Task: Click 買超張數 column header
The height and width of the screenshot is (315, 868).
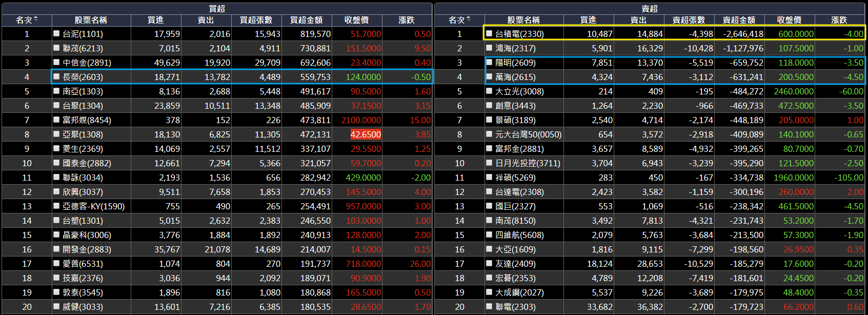Action: coord(256,20)
